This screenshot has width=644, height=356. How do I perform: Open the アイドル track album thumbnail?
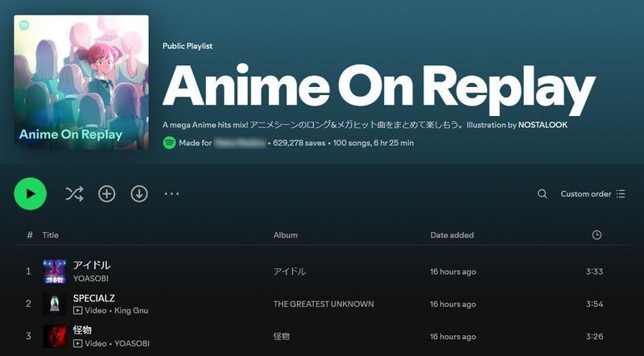pos(55,271)
